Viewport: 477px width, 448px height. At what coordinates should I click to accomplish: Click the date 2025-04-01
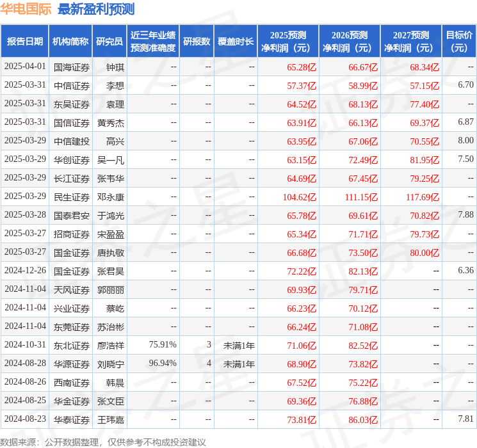[25, 66]
